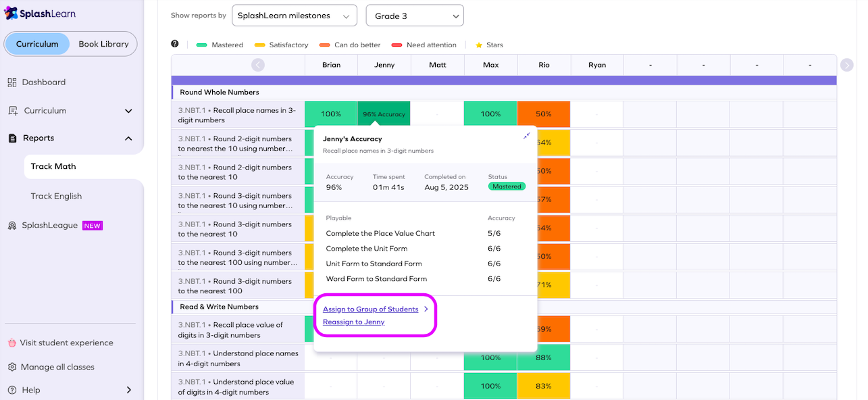868x400 pixels.
Task: Click the expand arrow on Jenny's Accuracy popup
Action: (x=526, y=135)
